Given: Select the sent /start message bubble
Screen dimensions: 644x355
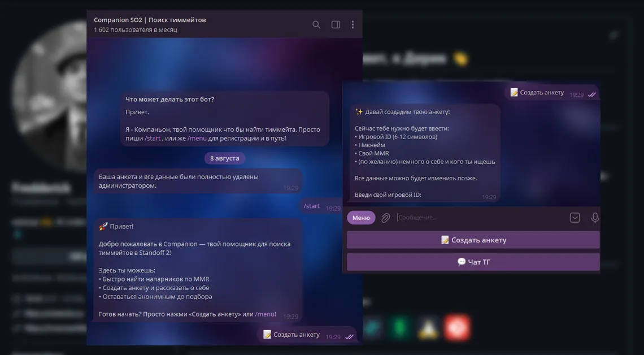Looking at the screenshot, I should 321,207.
